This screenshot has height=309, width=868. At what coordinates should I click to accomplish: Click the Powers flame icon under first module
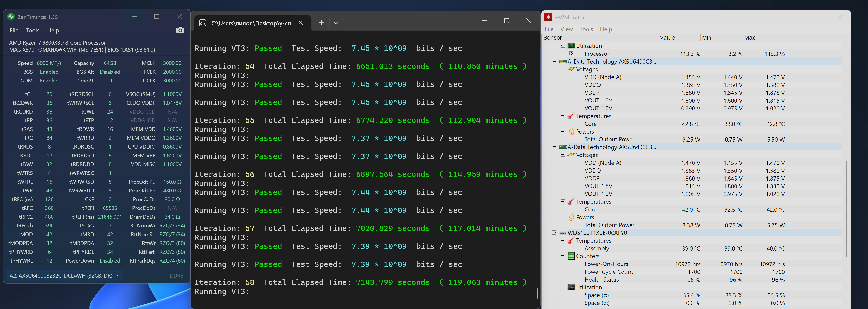tap(571, 132)
